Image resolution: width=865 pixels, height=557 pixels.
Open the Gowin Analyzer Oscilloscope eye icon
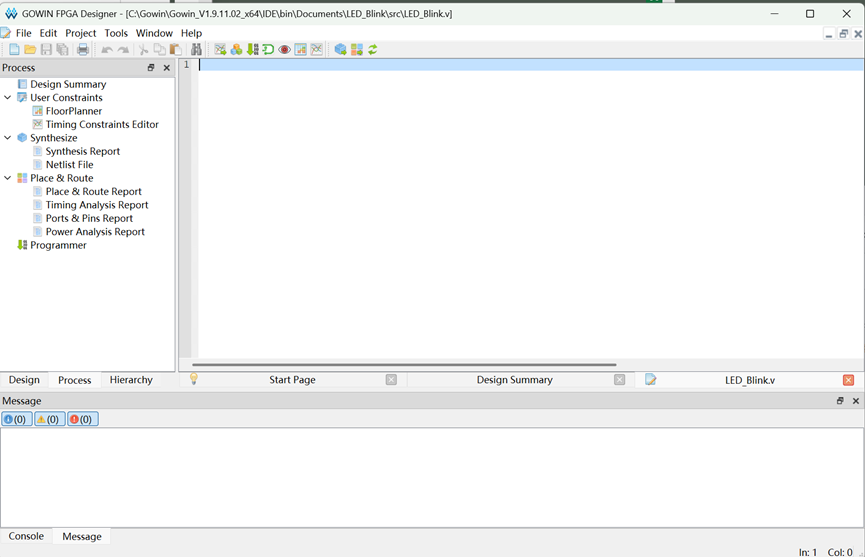(285, 50)
